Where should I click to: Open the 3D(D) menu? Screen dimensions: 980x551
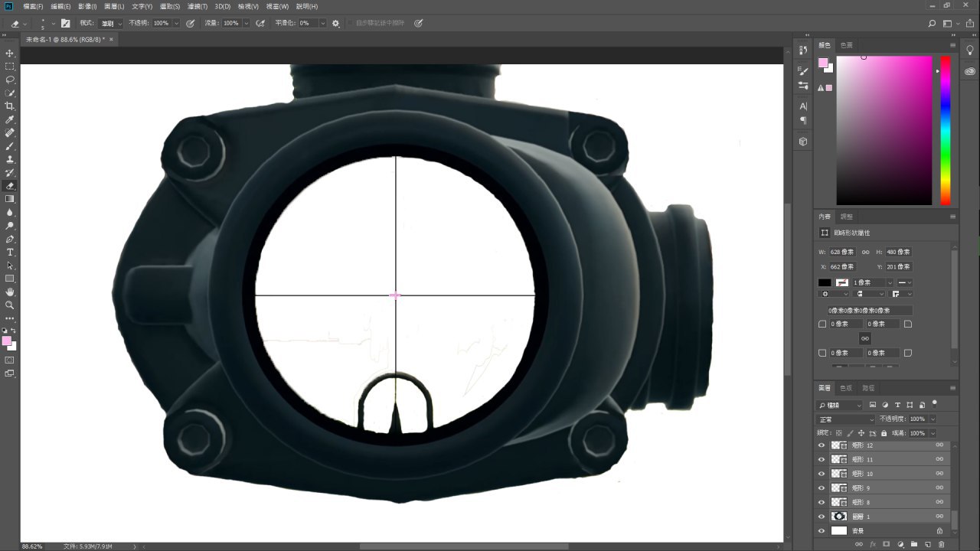(x=223, y=6)
